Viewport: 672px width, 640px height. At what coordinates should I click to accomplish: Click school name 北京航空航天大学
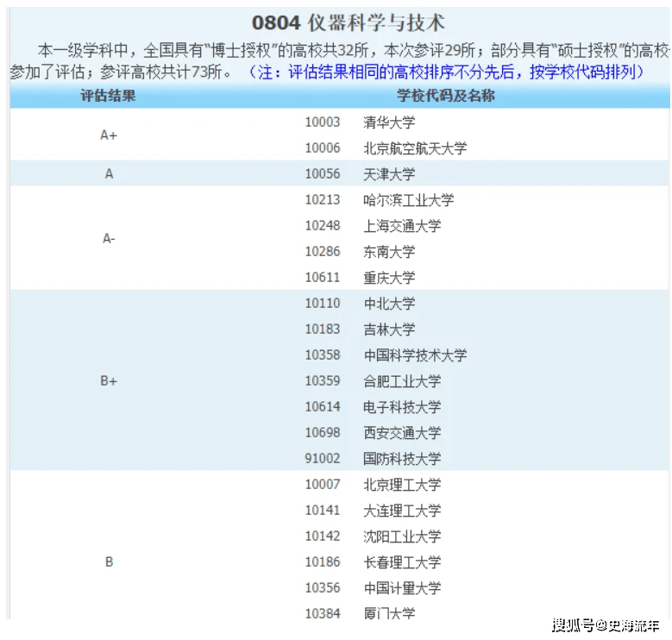[415, 148]
